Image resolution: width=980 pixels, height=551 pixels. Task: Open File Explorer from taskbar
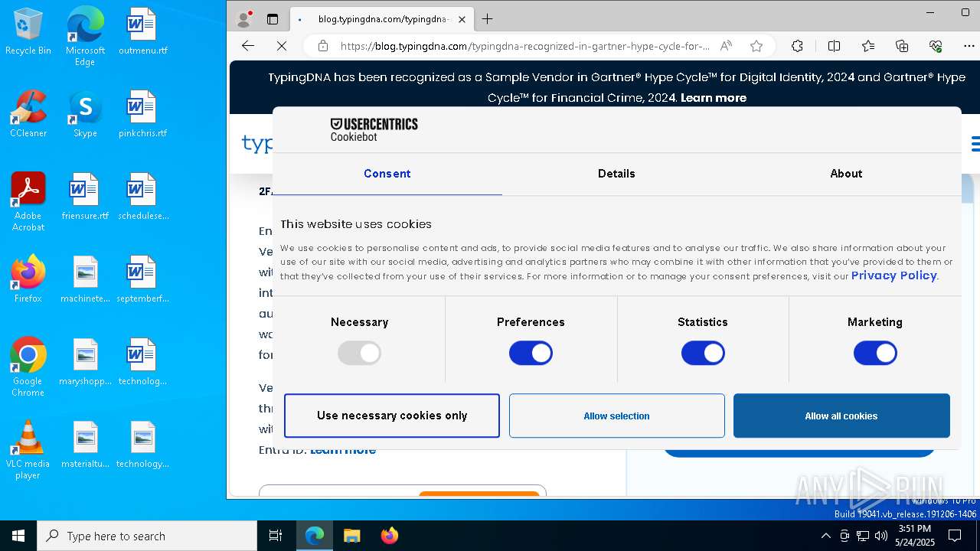click(351, 536)
